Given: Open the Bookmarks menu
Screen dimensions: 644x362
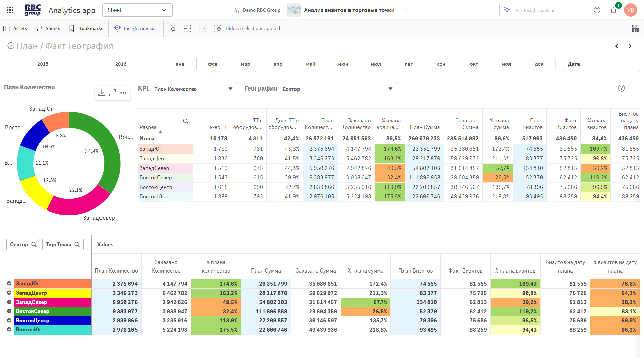Looking at the screenshot, I should tap(86, 28).
